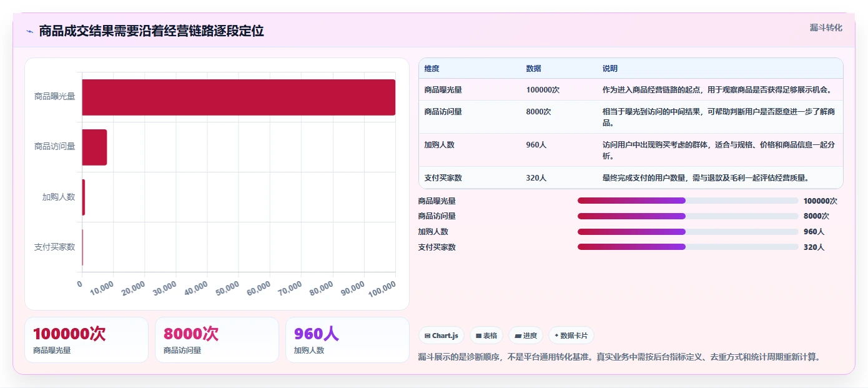868x388 pixels.
Task: Click the 商品访问量 bar in the chart
Action: [94, 147]
